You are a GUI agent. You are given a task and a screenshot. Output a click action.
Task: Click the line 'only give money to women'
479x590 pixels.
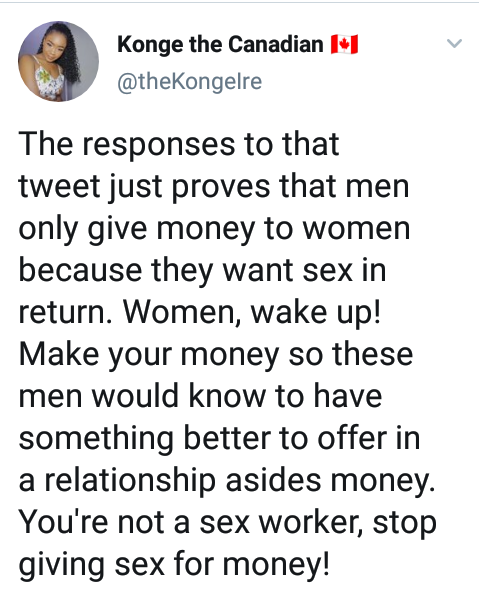pos(214,229)
